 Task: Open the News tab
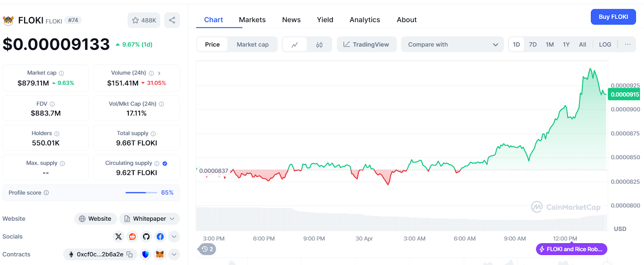tap(291, 20)
